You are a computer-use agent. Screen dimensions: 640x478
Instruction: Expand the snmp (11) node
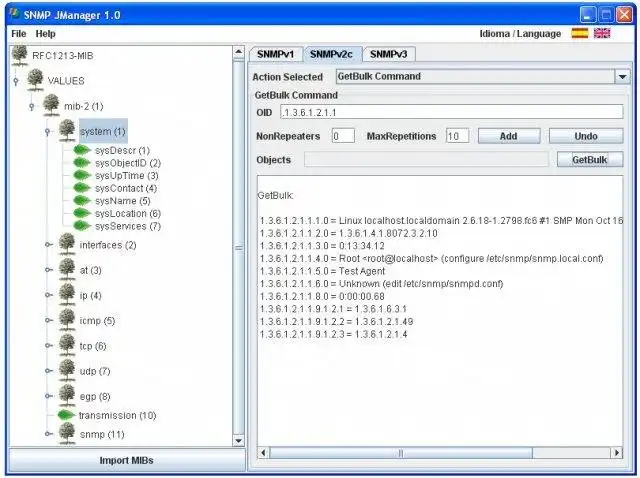[49, 434]
